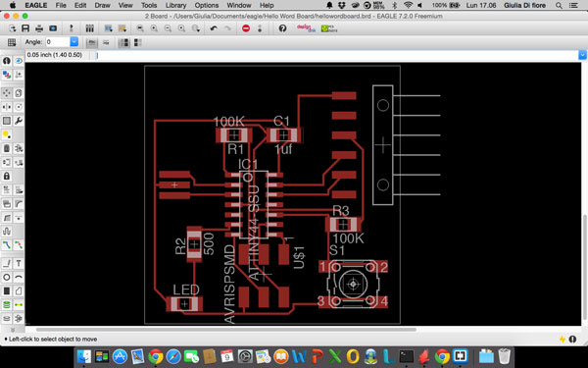Image resolution: width=588 pixels, height=368 pixels.
Task: Select the Circle drawing tool
Action: click(7, 277)
